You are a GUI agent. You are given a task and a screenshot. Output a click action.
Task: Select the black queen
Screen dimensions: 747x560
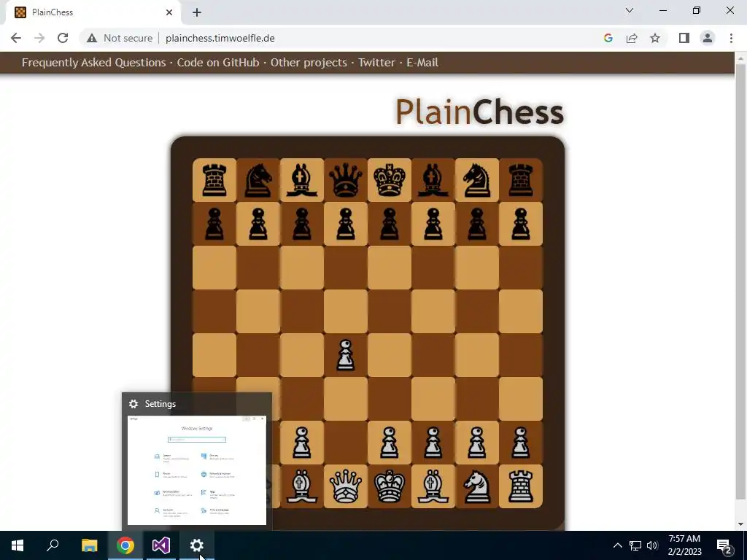[346, 180]
